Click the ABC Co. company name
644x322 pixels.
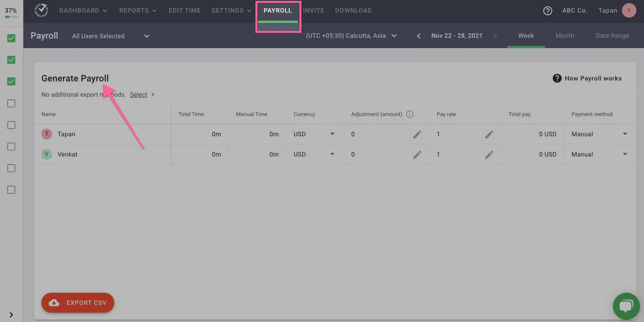(x=575, y=10)
